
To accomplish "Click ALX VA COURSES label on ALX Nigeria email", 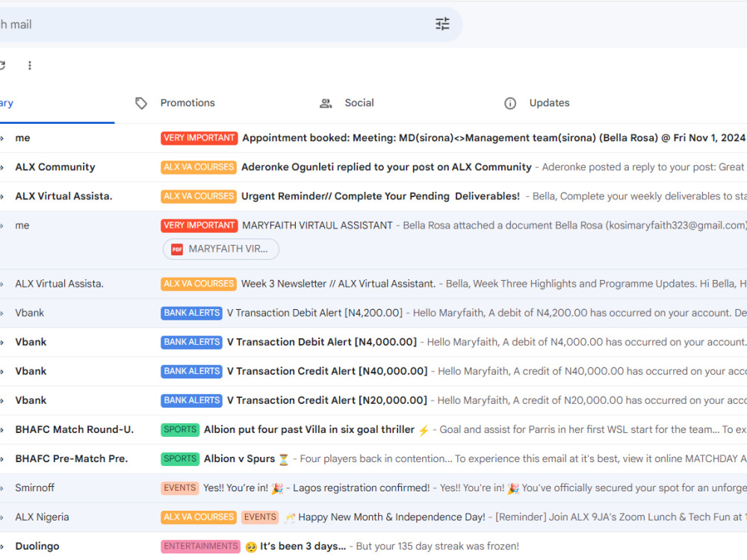I will pyautogui.click(x=199, y=517).
